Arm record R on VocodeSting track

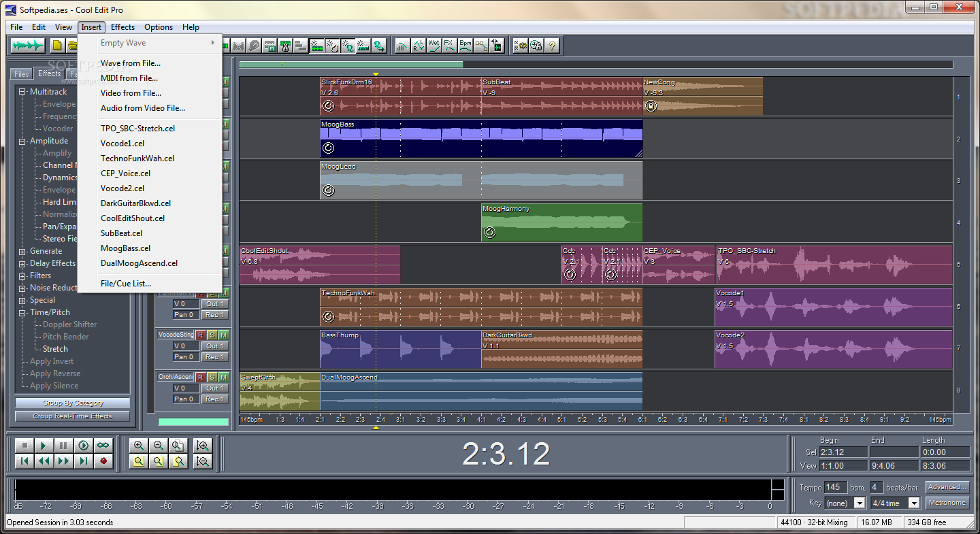click(x=200, y=335)
